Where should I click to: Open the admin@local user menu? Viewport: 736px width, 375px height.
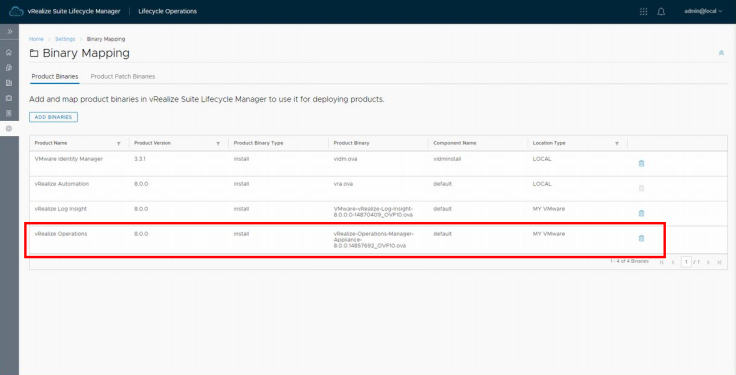point(703,11)
